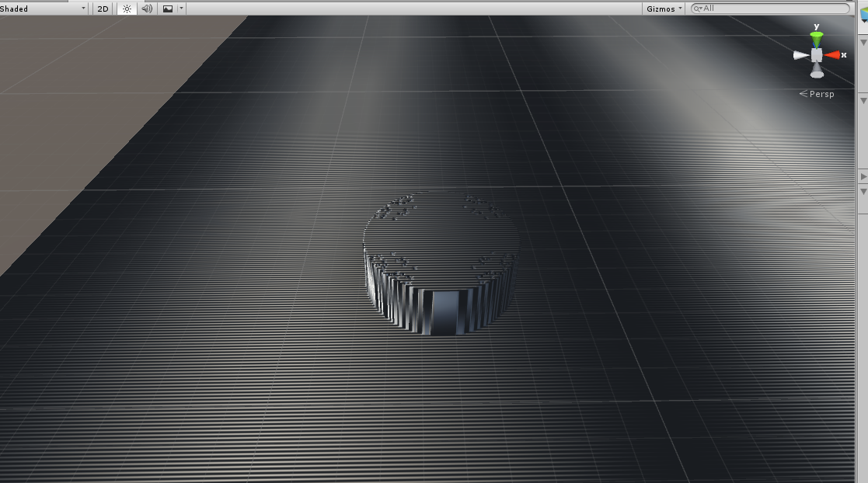Screen dimensions: 868x483
Task: Select the cylinder mesh in the scene
Action: [441, 262]
